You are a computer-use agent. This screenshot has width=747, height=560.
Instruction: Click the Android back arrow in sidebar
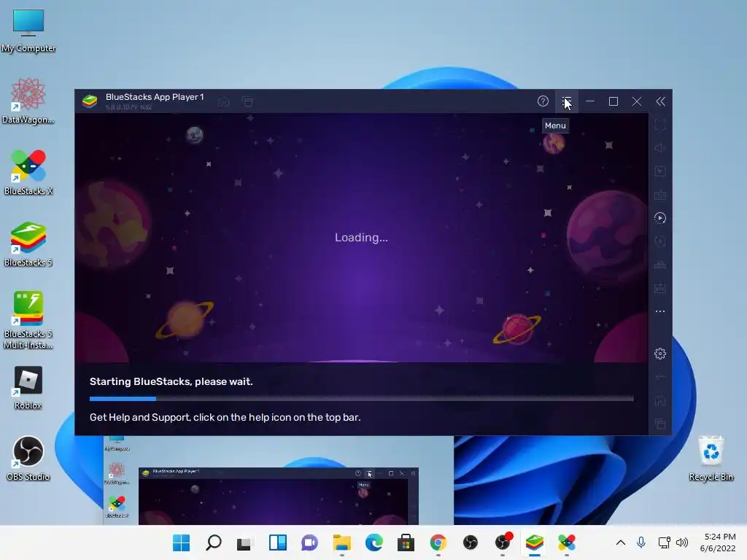point(659,377)
